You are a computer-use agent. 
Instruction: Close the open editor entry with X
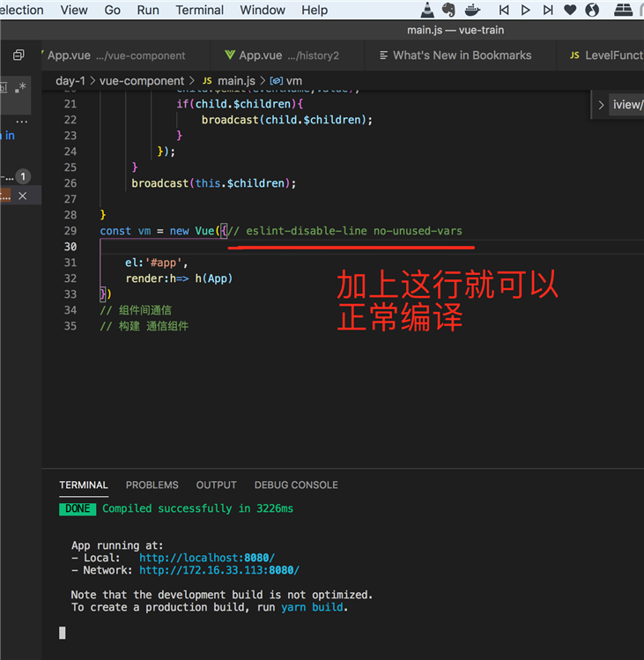[x=22, y=196]
